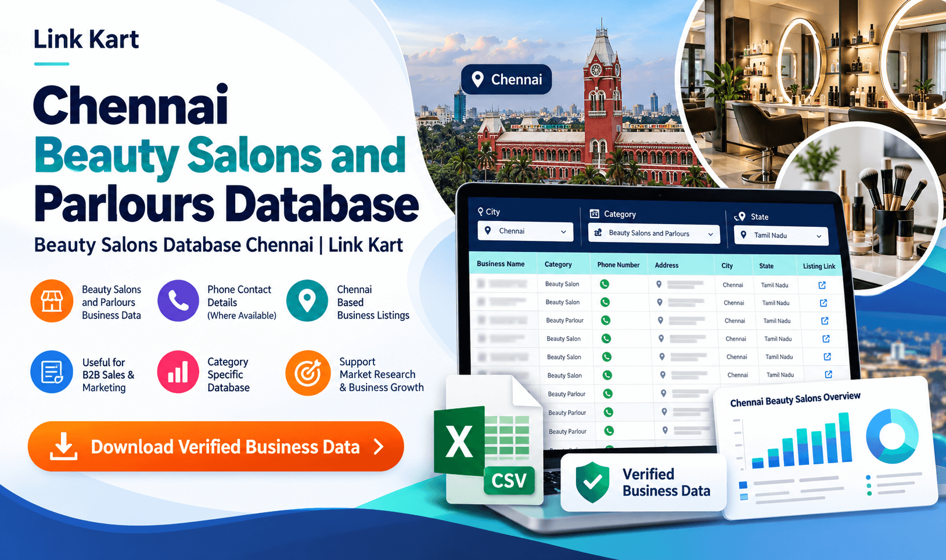
Task: Click the City column header in table
Action: pos(727,266)
